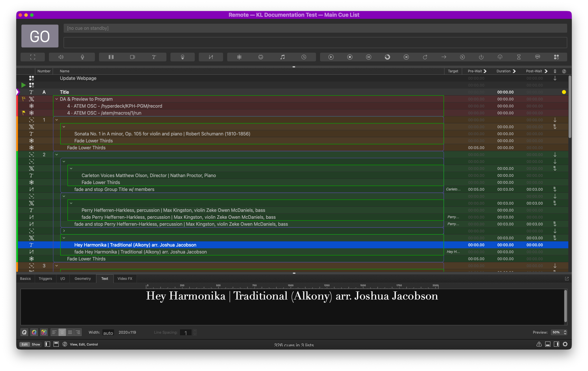Add a Load cue from the toolbar
This screenshot has width=588, height=371.
click(x=387, y=57)
